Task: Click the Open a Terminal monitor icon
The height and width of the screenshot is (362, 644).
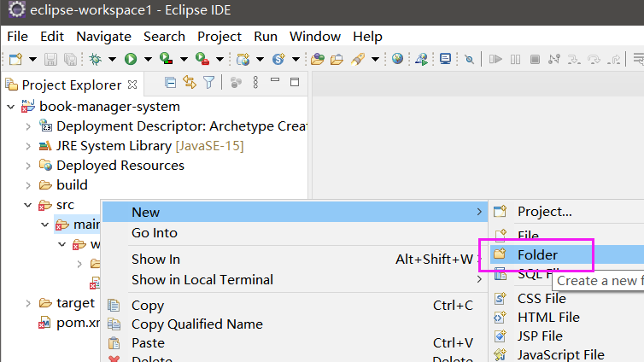Action: click(x=445, y=59)
